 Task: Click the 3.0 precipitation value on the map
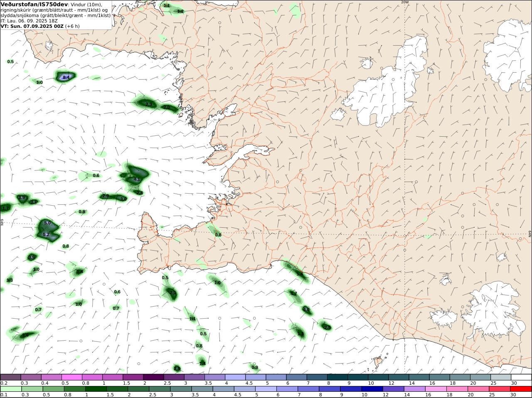click(x=123, y=199)
